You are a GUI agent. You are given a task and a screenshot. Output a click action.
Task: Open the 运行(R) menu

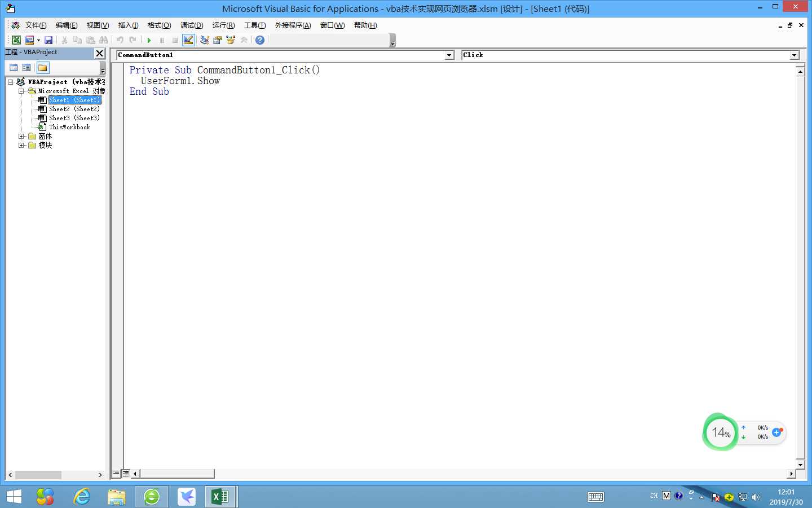tap(223, 25)
